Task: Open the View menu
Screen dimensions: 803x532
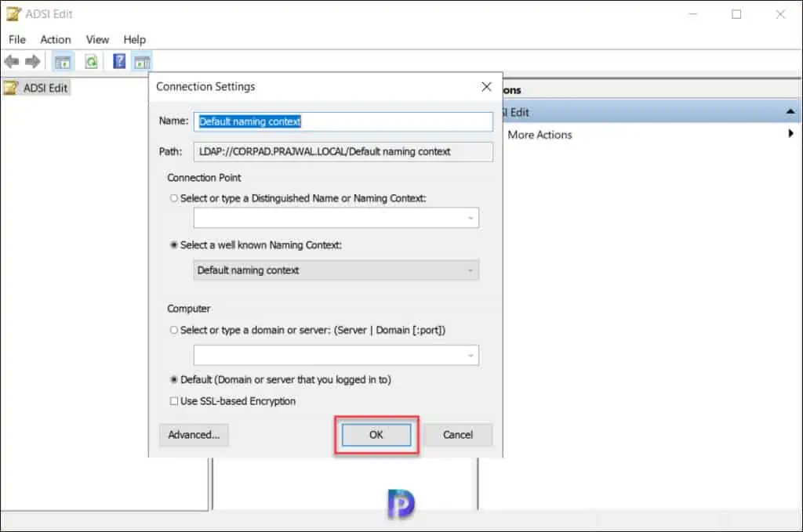Action: [x=97, y=39]
